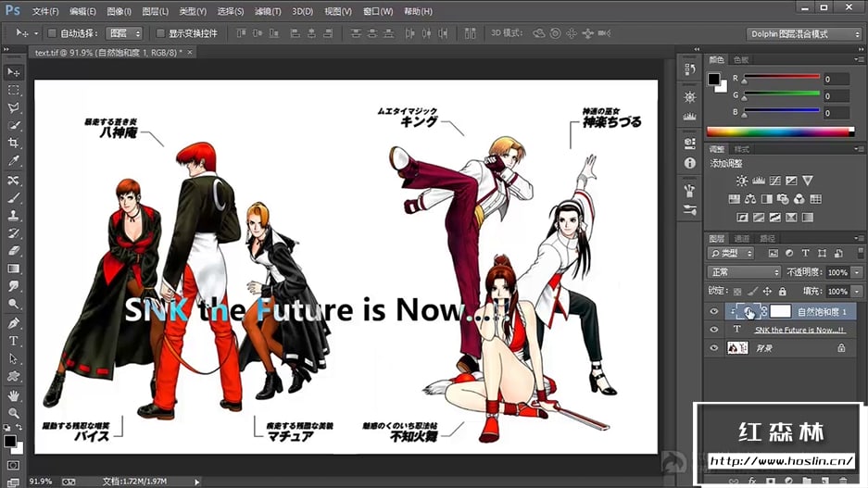868x488 pixels.
Task: Select the Eraser tool
Action: (13, 251)
